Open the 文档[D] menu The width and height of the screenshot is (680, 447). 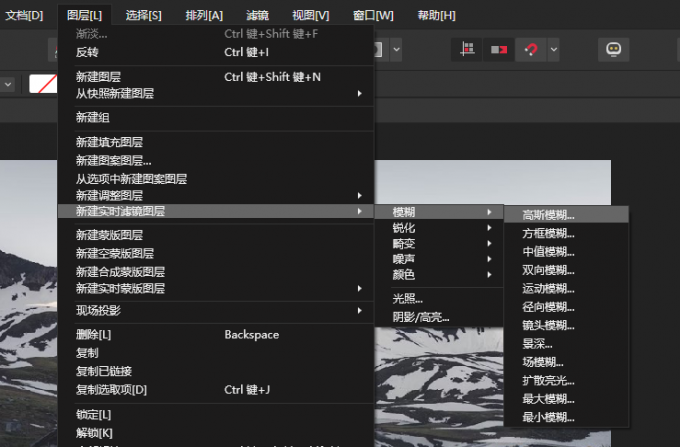coord(24,16)
